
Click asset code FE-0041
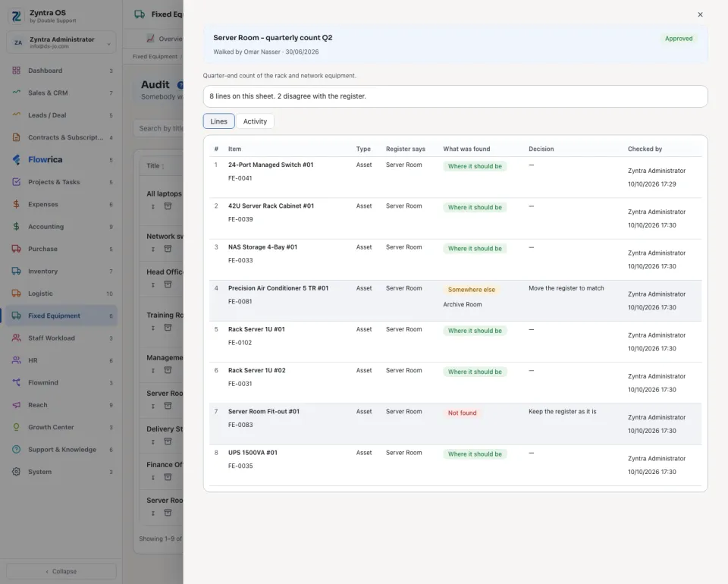pyautogui.click(x=240, y=178)
